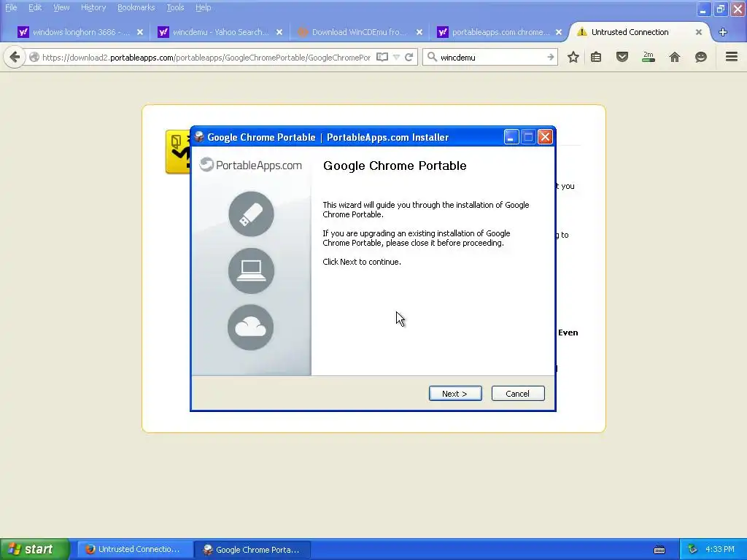This screenshot has height=560, width=747.
Task: Activate Google Chrome Portable taskbar button
Action: coord(253,549)
